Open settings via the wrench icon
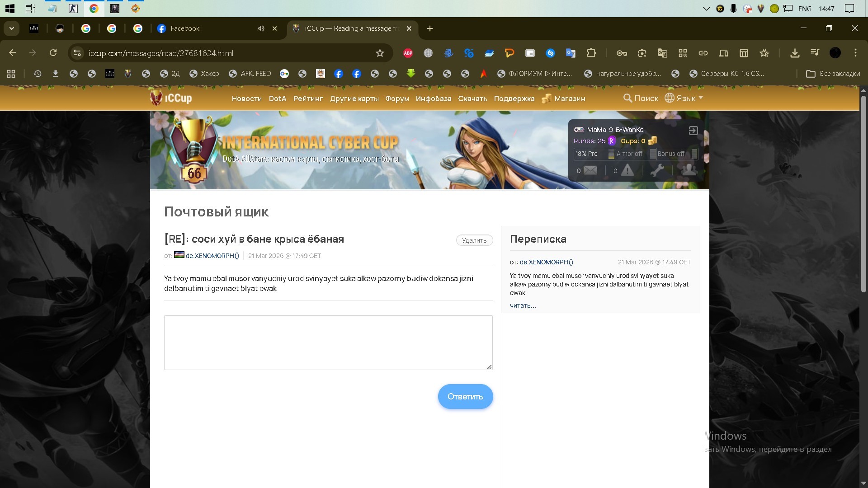Image resolution: width=868 pixels, height=488 pixels. (x=656, y=170)
